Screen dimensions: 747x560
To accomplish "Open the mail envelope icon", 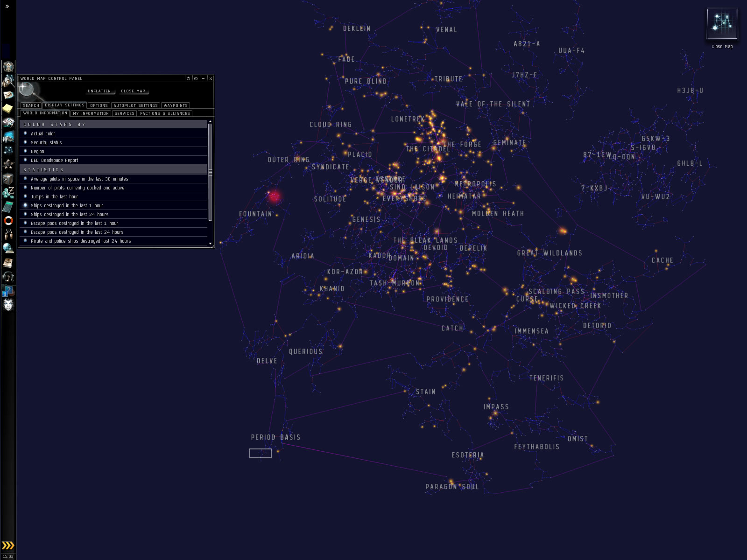I will 8,95.
